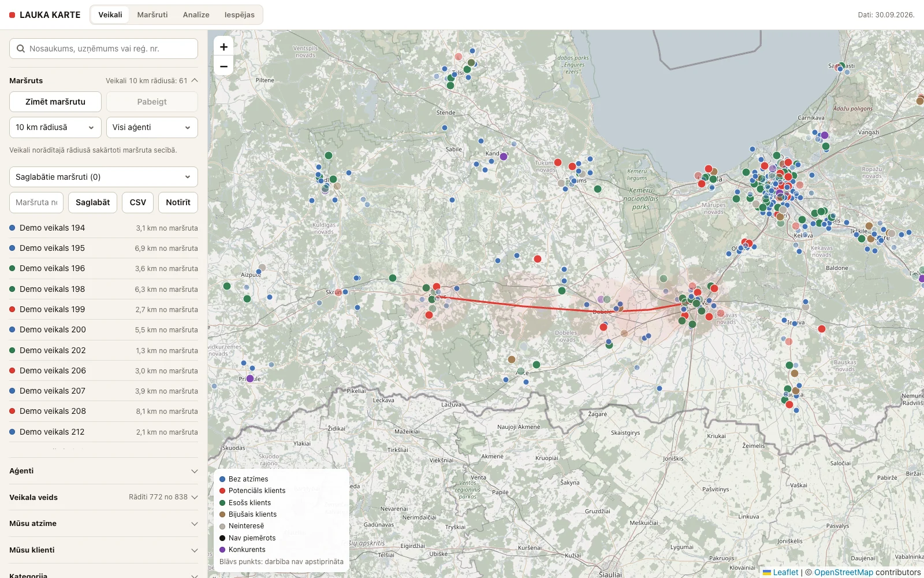The width and height of the screenshot is (924, 578).
Task: Open the Analīze tab
Action: [196, 15]
